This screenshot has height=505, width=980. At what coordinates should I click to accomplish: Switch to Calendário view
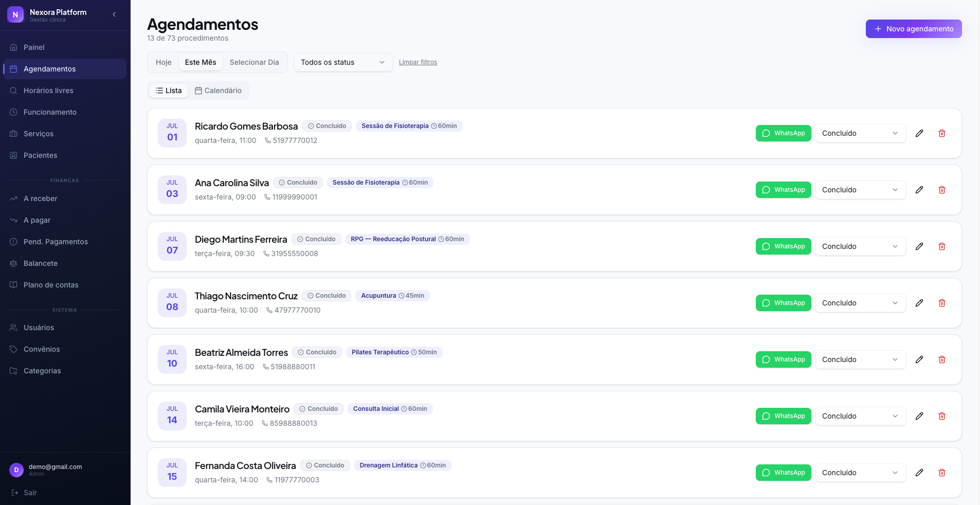pos(218,91)
